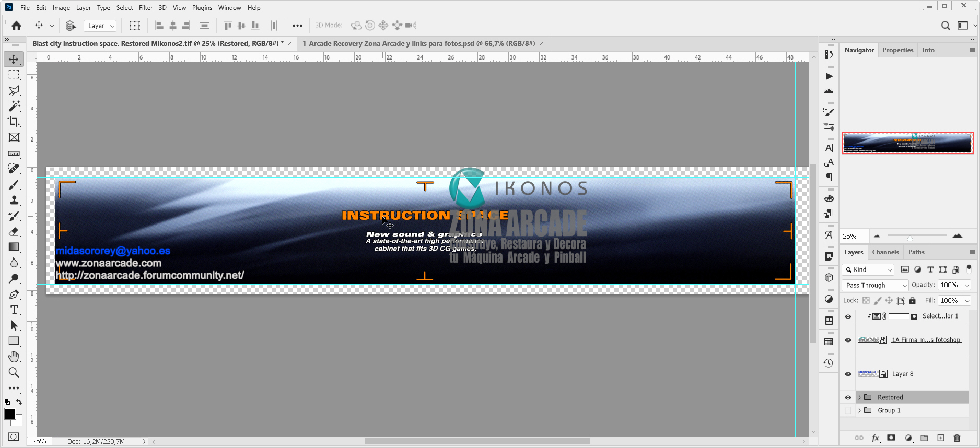Click align horizontal centers button
Image resolution: width=980 pixels, height=448 pixels.
tap(173, 26)
